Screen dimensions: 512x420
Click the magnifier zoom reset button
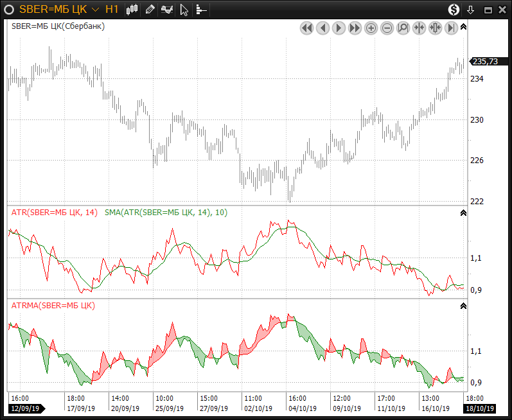403,28
